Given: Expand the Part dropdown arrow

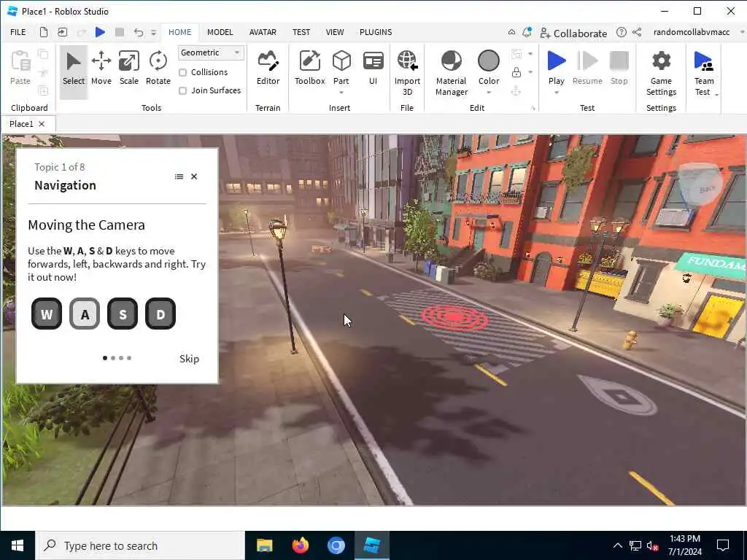Looking at the screenshot, I should 341,93.
